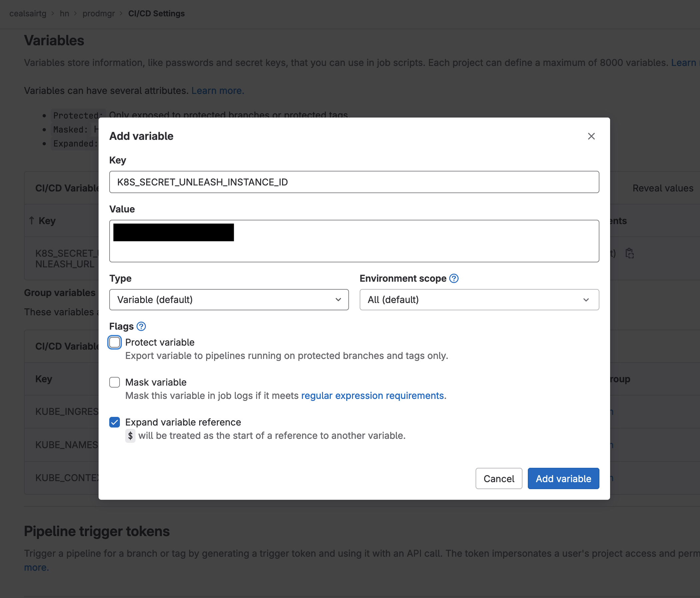Viewport: 700px width, 598px height.
Task: Uncheck Expand variable reference
Action: pyautogui.click(x=115, y=422)
